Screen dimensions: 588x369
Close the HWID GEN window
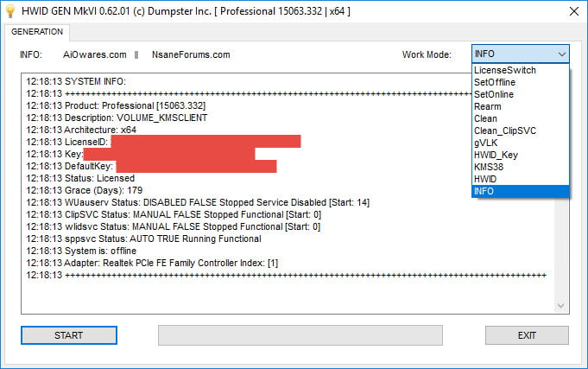point(573,11)
